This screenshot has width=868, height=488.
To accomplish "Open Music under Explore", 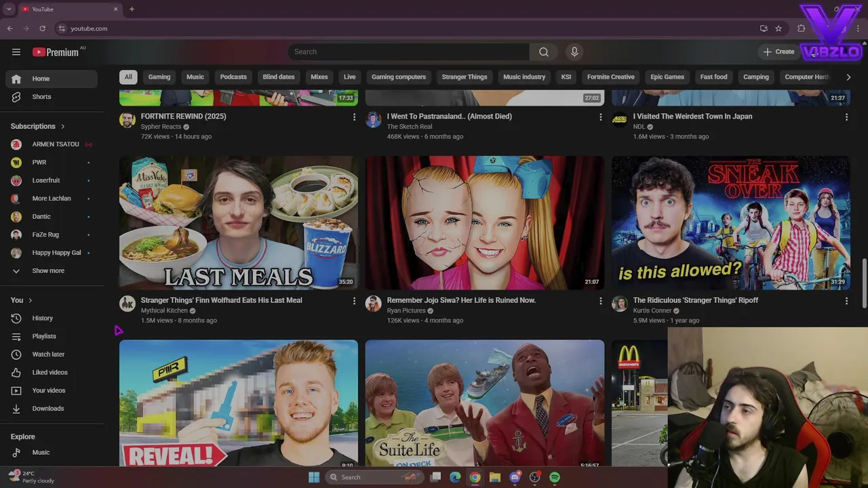I will [x=52, y=453].
